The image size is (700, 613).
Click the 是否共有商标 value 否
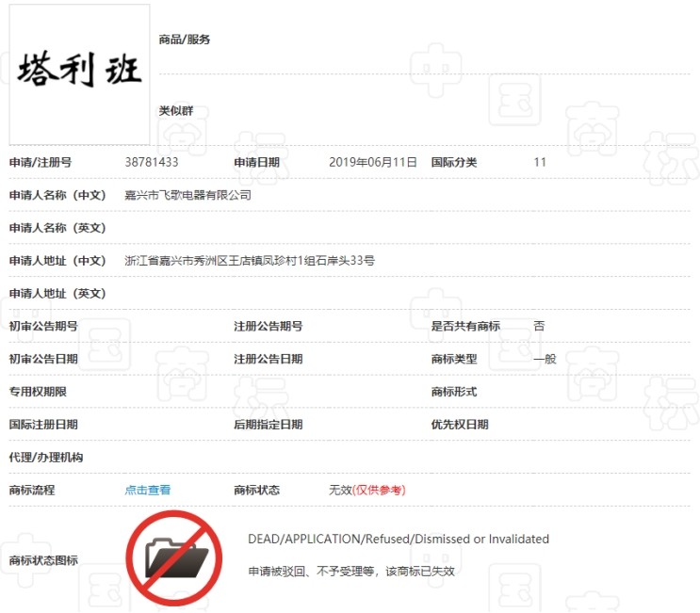pyautogui.click(x=539, y=326)
